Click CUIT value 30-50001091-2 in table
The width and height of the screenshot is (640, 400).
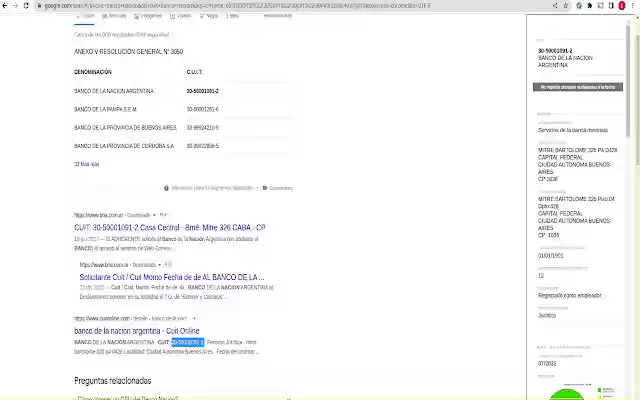(x=202, y=91)
